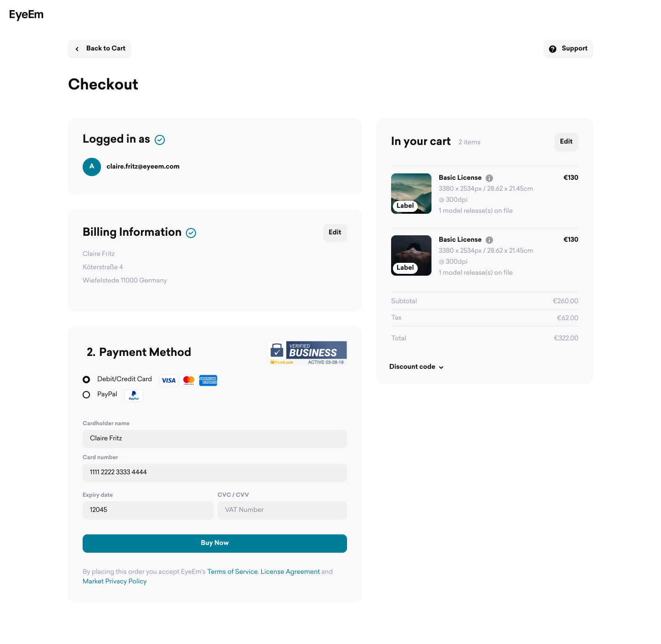Click the Verified Business TrustLock badge
This screenshot has width=661, height=644.
click(x=307, y=353)
